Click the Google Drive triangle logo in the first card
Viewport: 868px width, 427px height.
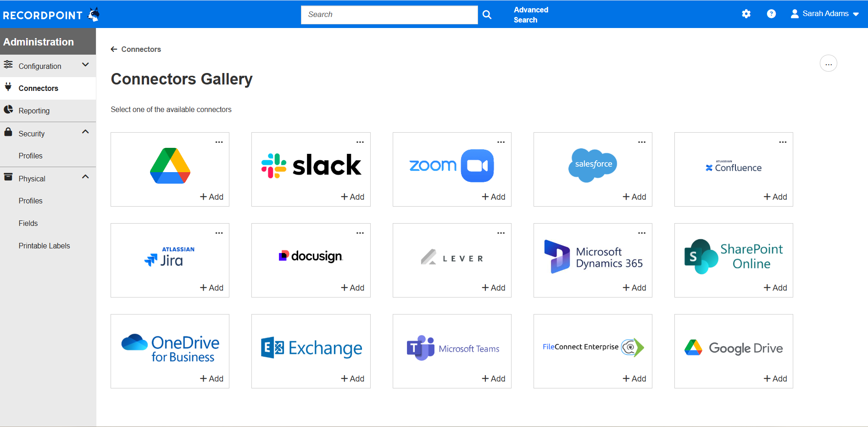pyautogui.click(x=170, y=166)
